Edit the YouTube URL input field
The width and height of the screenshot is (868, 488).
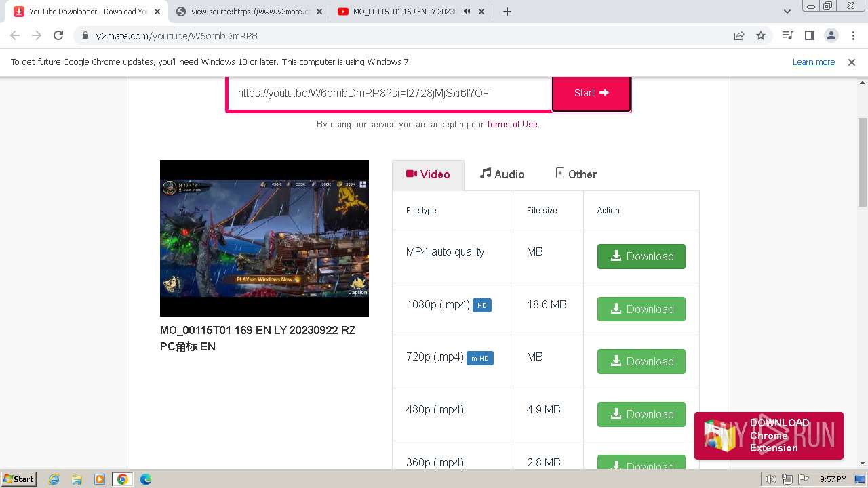pyautogui.click(x=389, y=94)
